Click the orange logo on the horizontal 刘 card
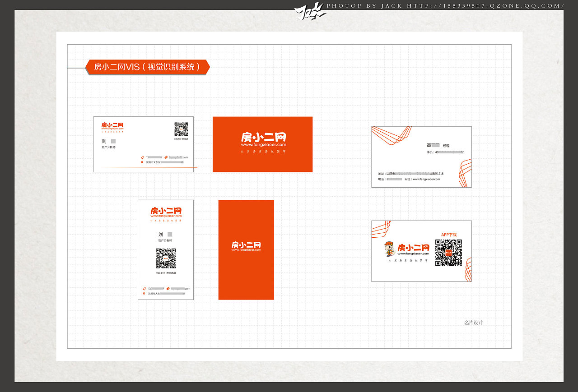 [112, 126]
